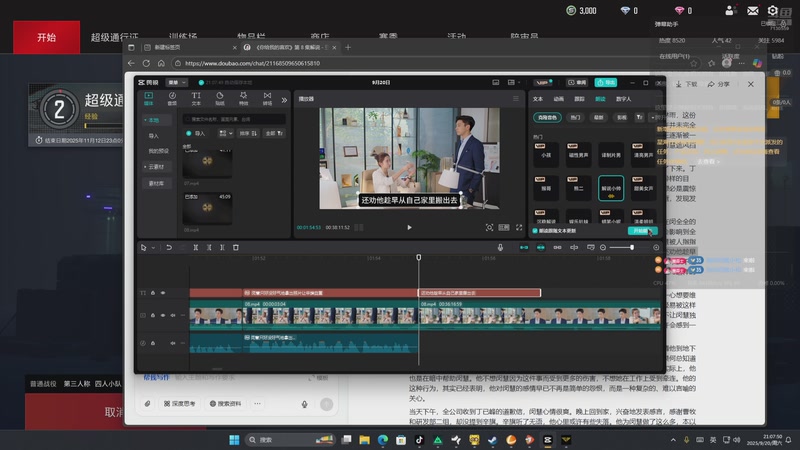Expand the 菜单 dropdown next to logo

point(177,82)
